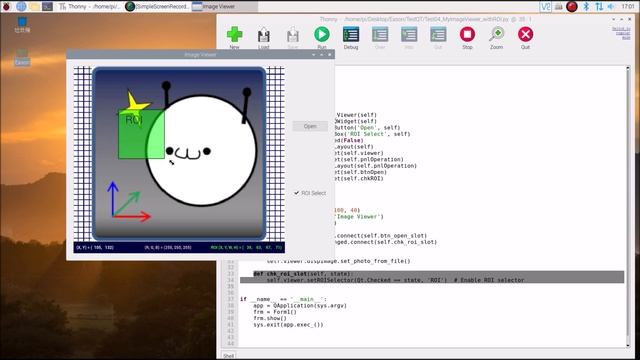640x360 pixels.
Task: Click the red recording indicator tray icon
Action: pos(572,6)
